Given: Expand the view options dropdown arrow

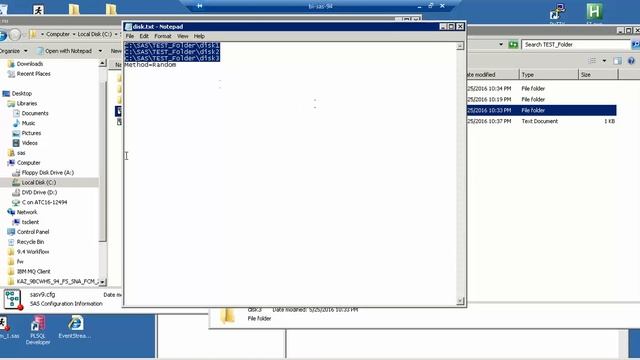Looking at the screenshot, I should 604,61.
